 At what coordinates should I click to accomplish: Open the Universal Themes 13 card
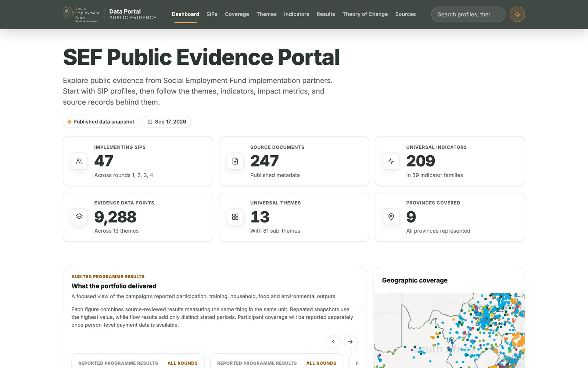294,217
